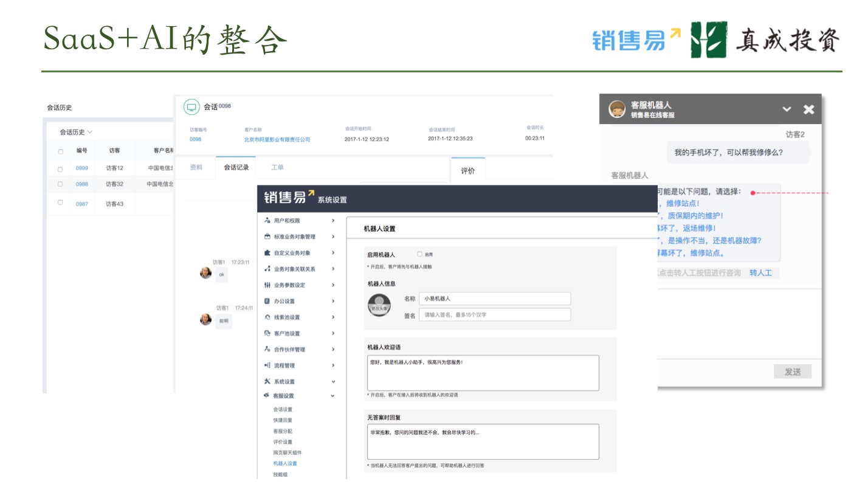Viewport: 868px width, 484px height.
Task: Click visitor number link 0098
Action: tap(195, 139)
